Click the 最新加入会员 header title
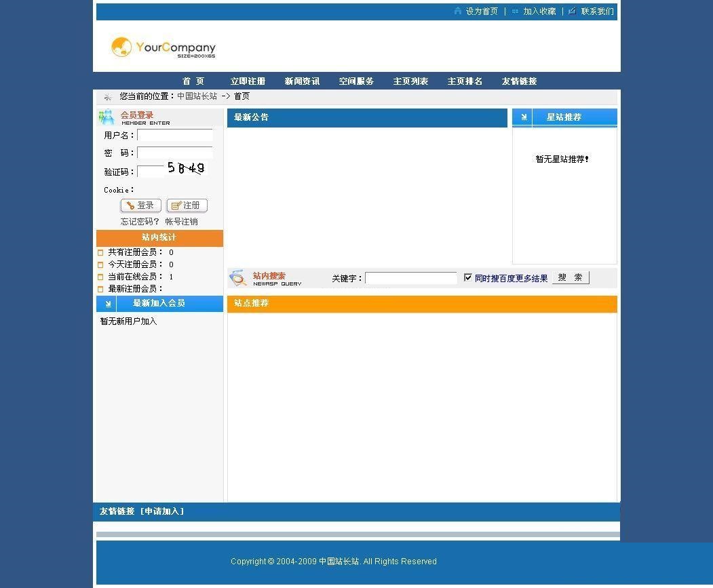713x588 pixels. point(159,303)
